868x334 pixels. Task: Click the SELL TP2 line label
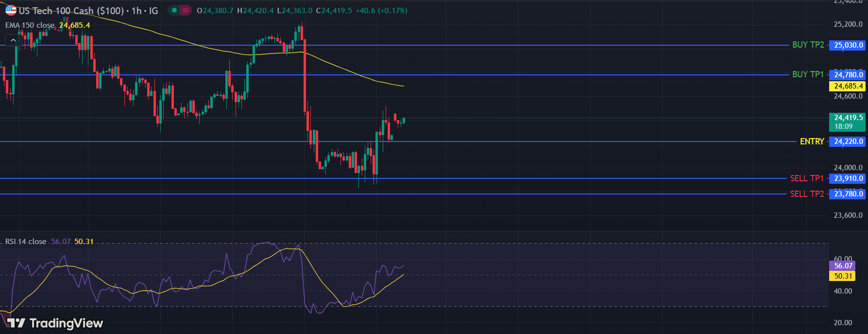(807, 194)
